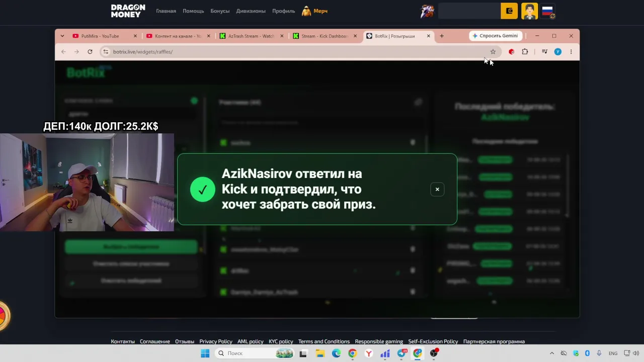
Task: Change language via the Russian flag
Action: [x=548, y=11]
